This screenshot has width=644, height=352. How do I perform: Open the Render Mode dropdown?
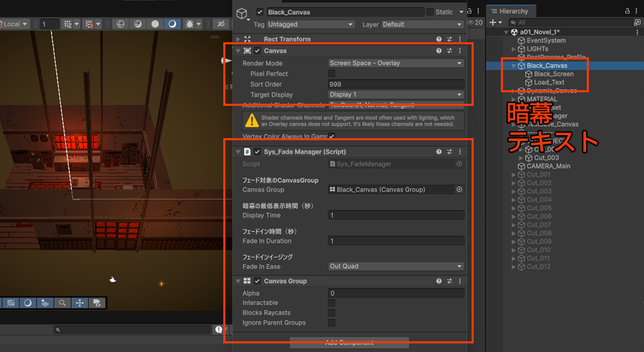[x=396, y=63]
